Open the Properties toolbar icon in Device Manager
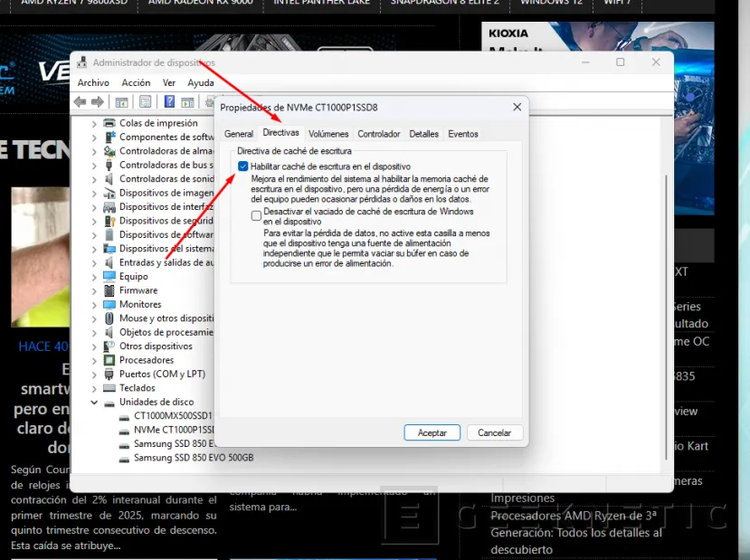The height and width of the screenshot is (560, 750). coord(145,102)
